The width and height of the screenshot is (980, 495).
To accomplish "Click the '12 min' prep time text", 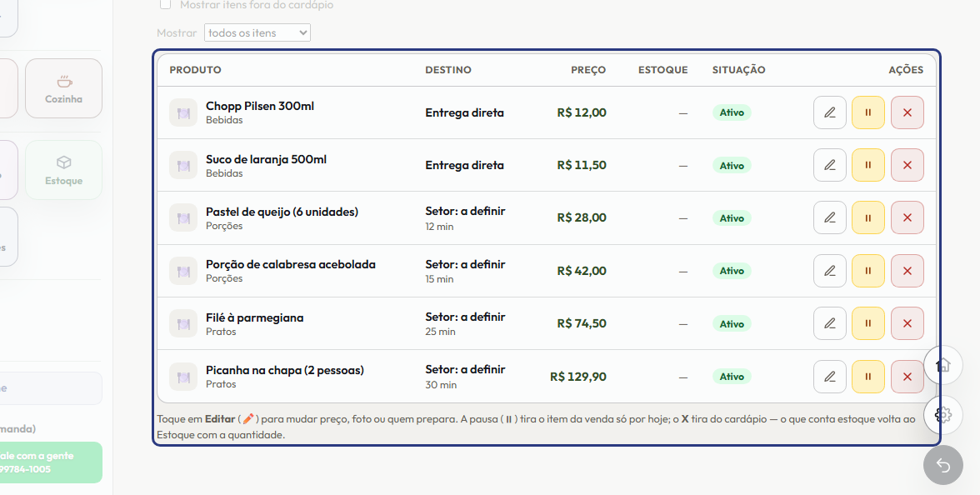I will point(439,227).
